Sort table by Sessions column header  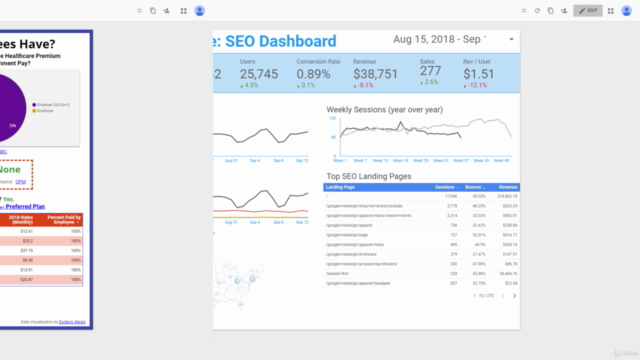(x=446, y=187)
